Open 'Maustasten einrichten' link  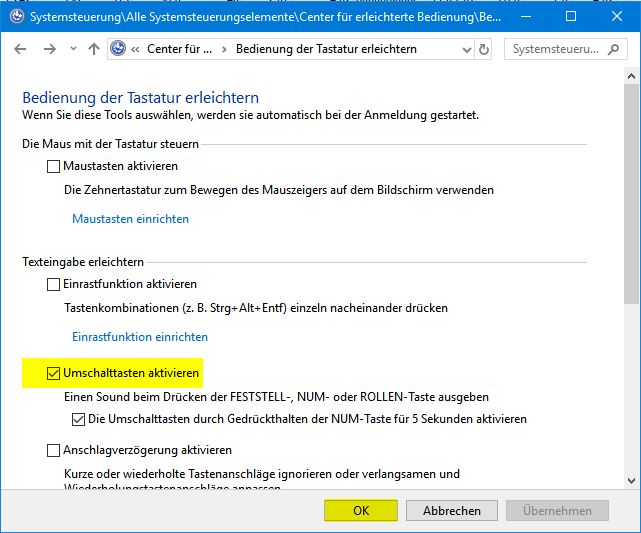[130, 219]
